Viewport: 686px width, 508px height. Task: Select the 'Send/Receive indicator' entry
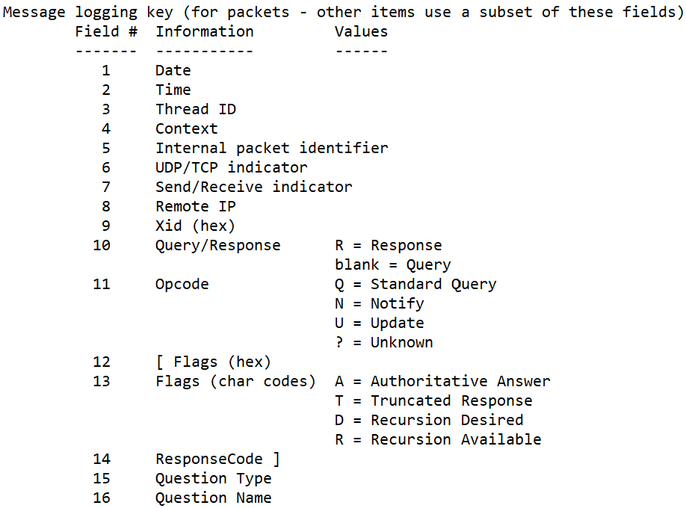[x=254, y=187]
